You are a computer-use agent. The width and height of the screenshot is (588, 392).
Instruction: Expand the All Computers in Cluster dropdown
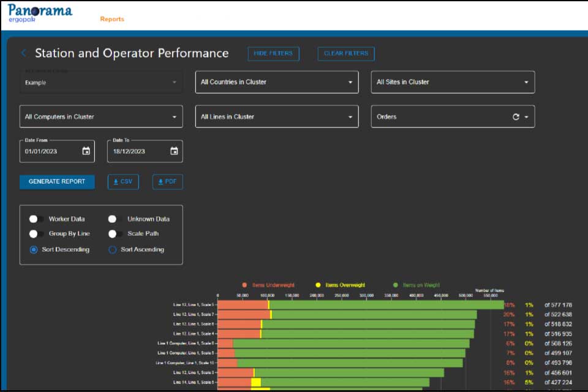pos(101,116)
